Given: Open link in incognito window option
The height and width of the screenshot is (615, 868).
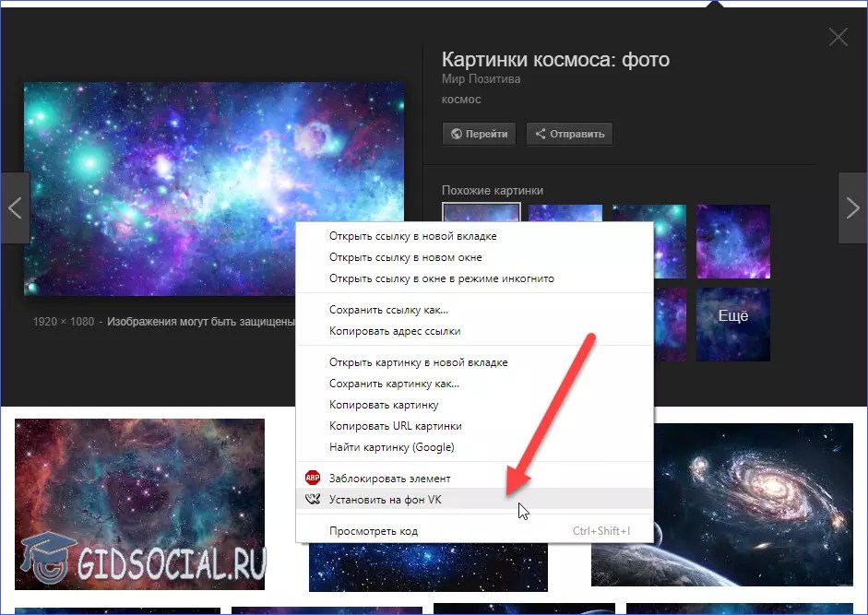Looking at the screenshot, I should (x=441, y=278).
